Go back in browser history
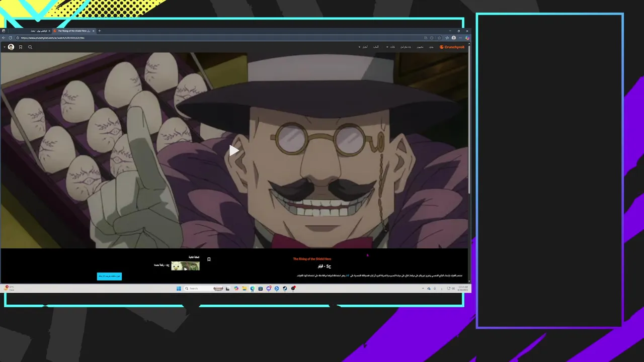 tap(4, 38)
